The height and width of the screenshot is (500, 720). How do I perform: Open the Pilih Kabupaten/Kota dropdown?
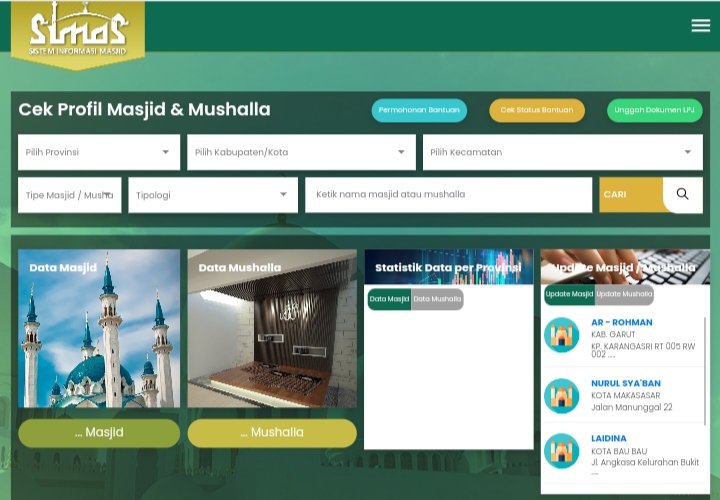[x=300, y=153]
